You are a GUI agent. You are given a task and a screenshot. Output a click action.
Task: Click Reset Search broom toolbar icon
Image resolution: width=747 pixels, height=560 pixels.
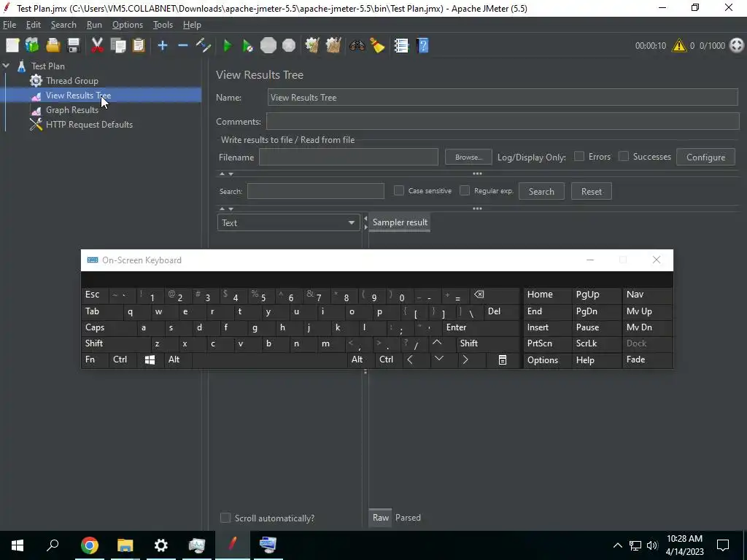point(377,46)
